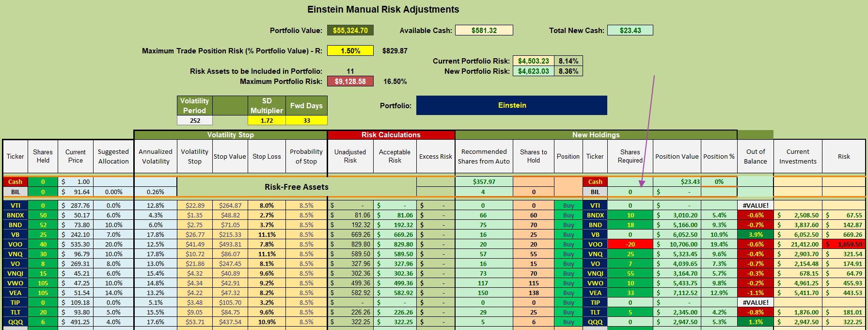
Task: Select New Portfolio Risk value $4,623.03
Action: coord(533,71)
